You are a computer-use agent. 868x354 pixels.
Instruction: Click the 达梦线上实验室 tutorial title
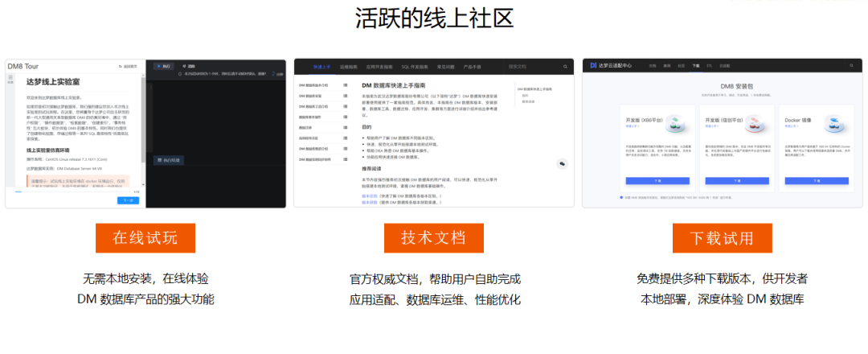[x=52, y=82]
